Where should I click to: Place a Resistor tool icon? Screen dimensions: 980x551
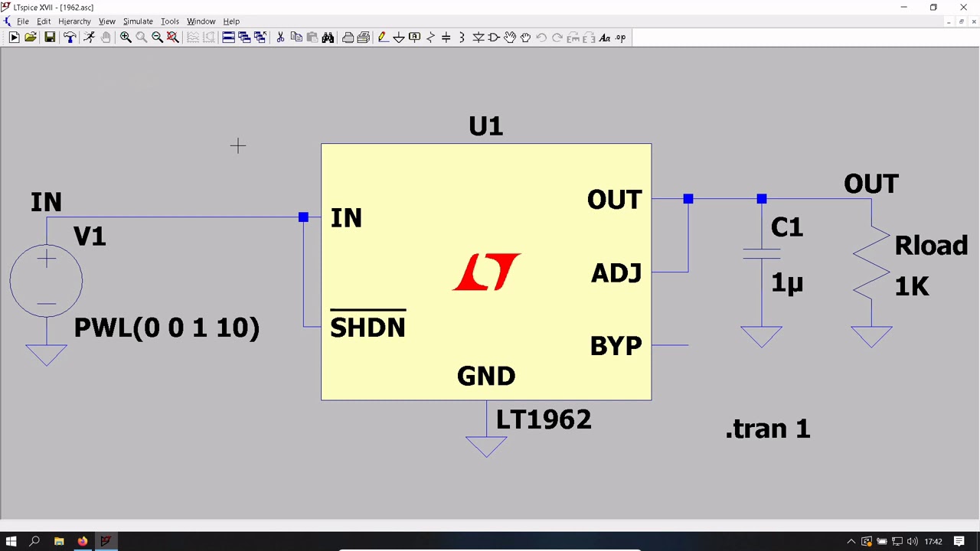(x=430, y=37)
